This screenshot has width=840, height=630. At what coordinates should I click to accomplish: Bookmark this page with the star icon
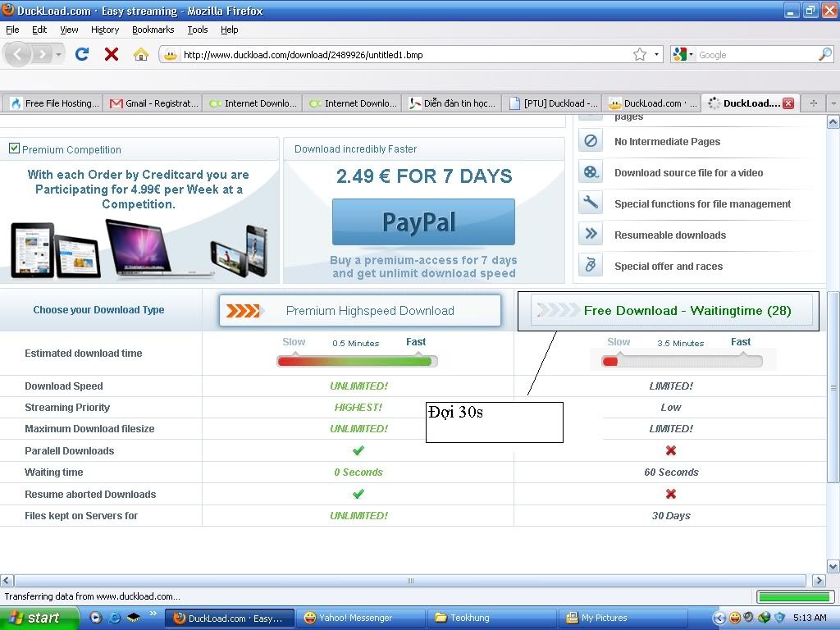pos(640,55)
